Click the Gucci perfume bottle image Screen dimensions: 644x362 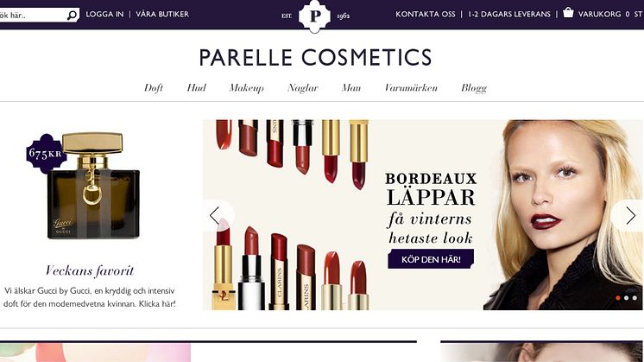[93, 186]
